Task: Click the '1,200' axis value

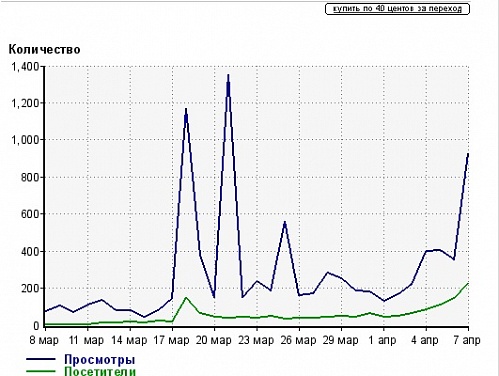Action: 25,104
